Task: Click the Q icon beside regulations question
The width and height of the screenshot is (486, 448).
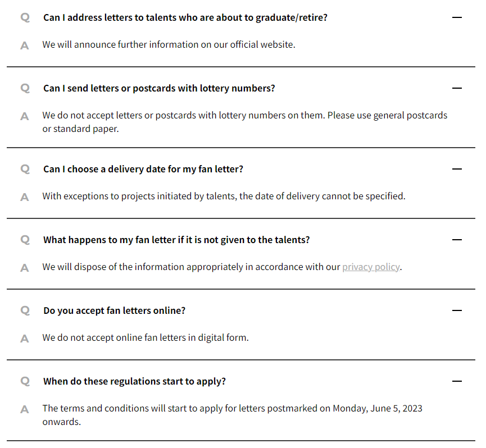Action: point(25,381)
